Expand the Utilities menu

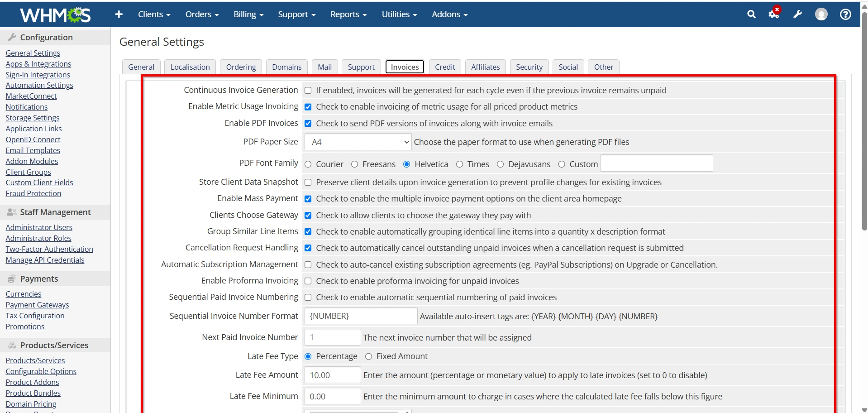400,14
